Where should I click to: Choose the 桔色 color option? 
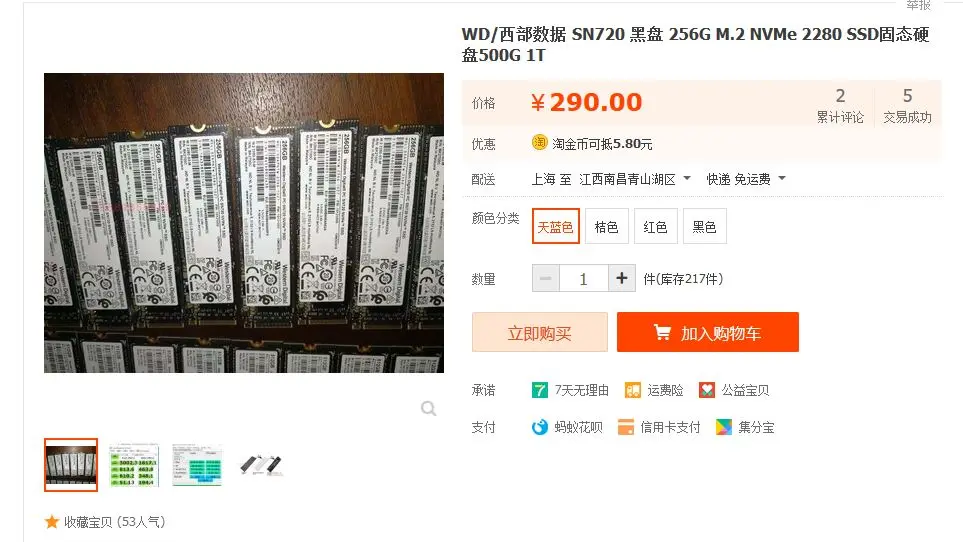pos(606,226)
